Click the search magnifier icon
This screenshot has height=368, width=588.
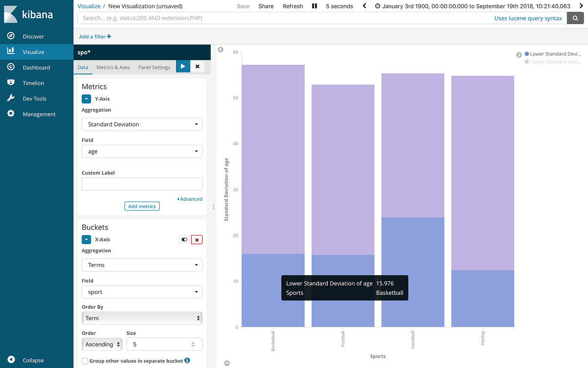tap(575, 18)
